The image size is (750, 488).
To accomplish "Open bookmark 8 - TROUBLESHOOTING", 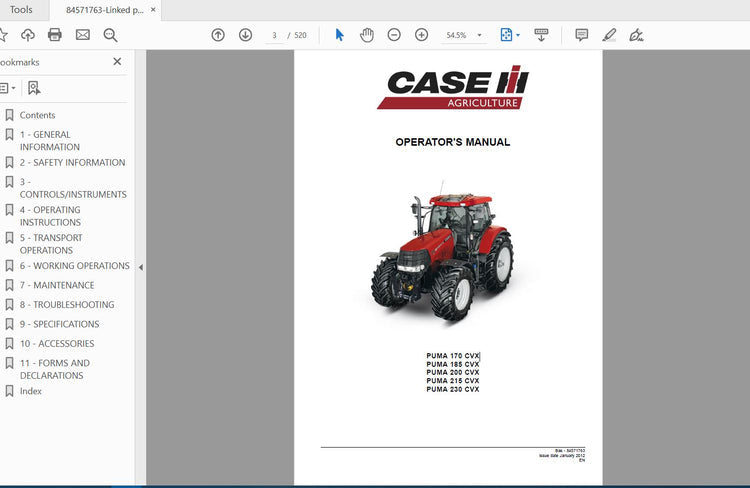I will click(67, 305).
